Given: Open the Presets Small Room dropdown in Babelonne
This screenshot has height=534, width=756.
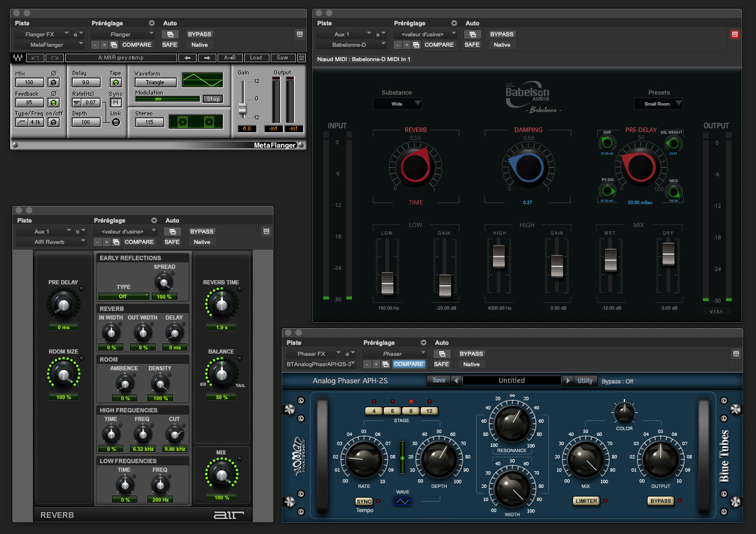Looking at the screenshot, I should [x=658, y=104].
